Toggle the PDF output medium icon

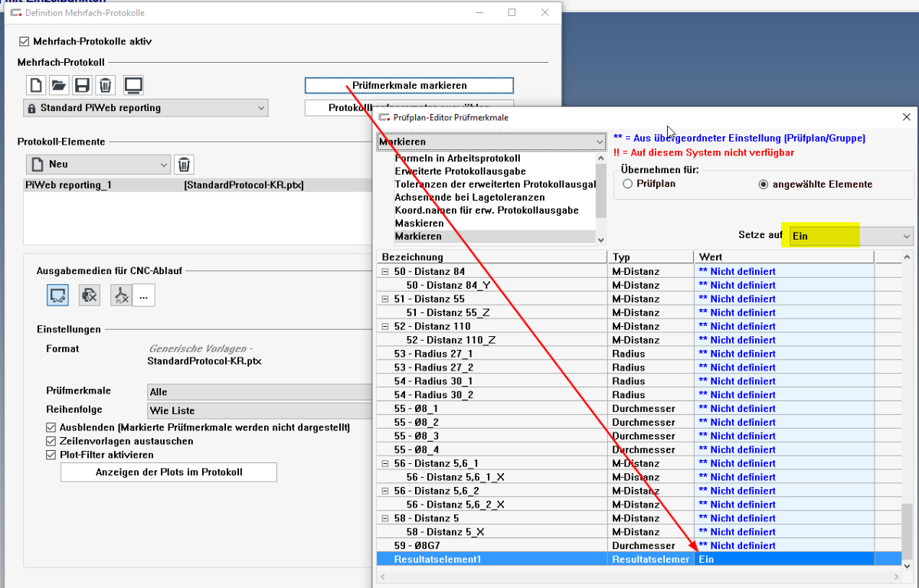[121, 295]
